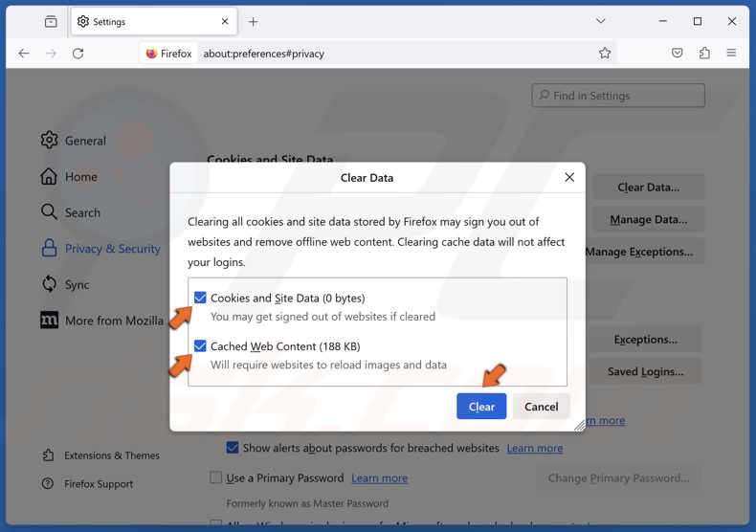
Task: Expand the list all tabs chevron
Action: pyautogui.click(x=600, y=21)
